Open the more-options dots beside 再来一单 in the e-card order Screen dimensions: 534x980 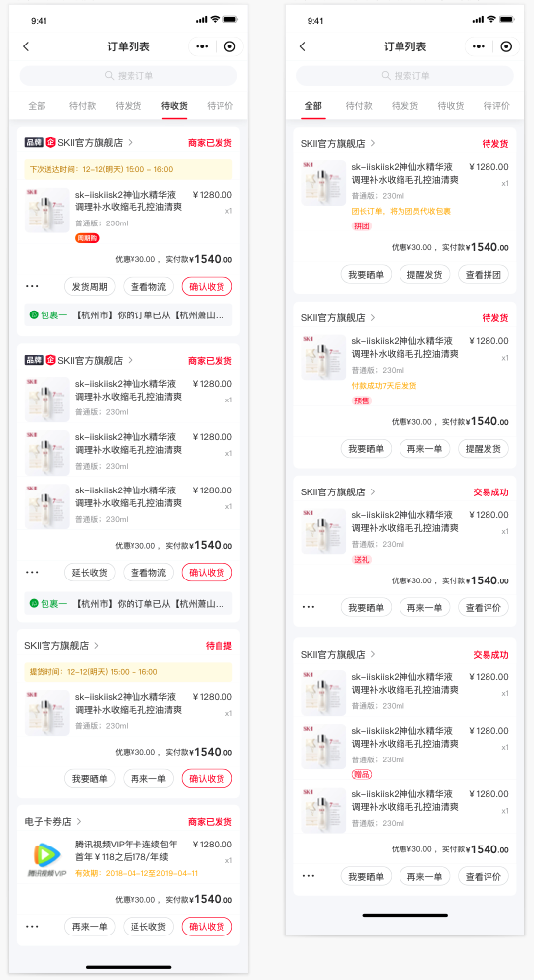pyautogui.click(x=32, y=926)
